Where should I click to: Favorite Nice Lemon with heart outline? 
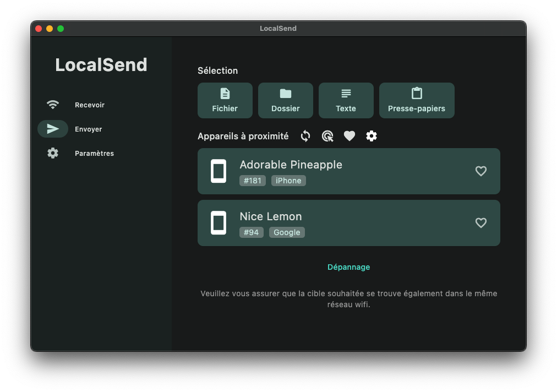(481, 223)
